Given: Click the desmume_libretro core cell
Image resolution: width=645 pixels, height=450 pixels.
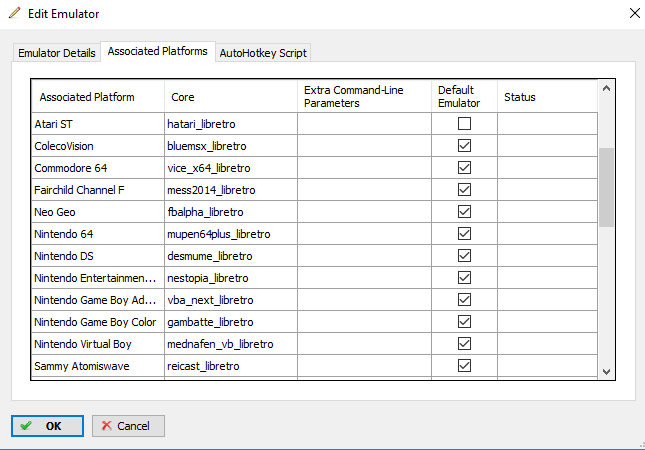Looking at the screenshot, I should click(x=231, y=256).
